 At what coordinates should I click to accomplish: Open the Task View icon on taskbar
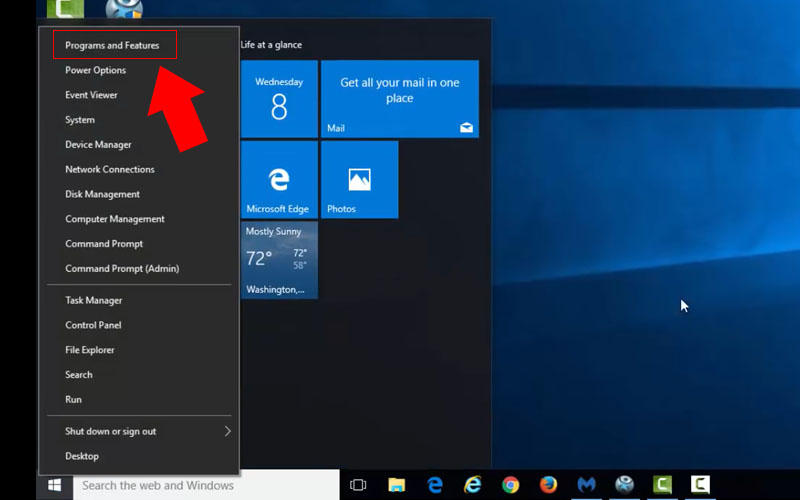click(358, 485)
